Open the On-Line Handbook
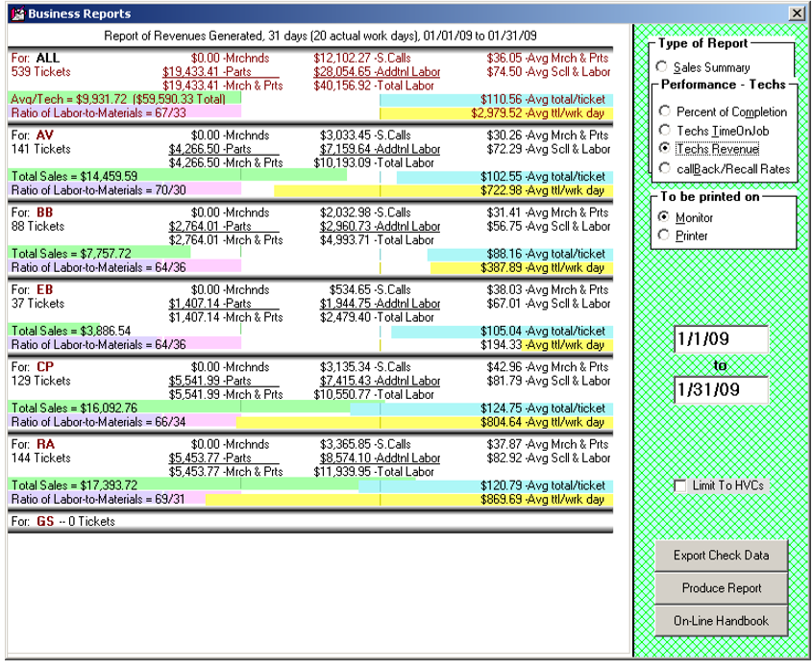This screenshot has height=670, width=812. click(x=721, y=621)
